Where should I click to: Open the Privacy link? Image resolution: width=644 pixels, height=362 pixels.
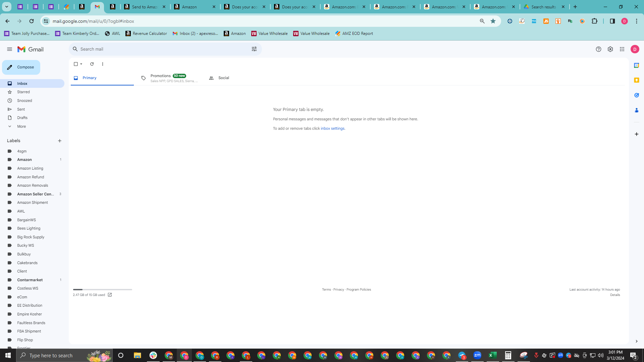point(338,290)
